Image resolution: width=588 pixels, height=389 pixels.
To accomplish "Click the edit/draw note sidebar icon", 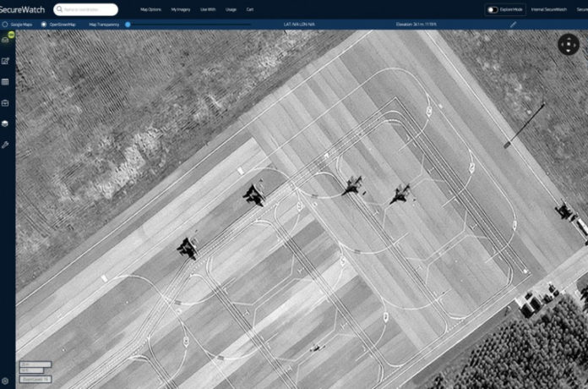I will pyautogui.click(x=5, y=61).
